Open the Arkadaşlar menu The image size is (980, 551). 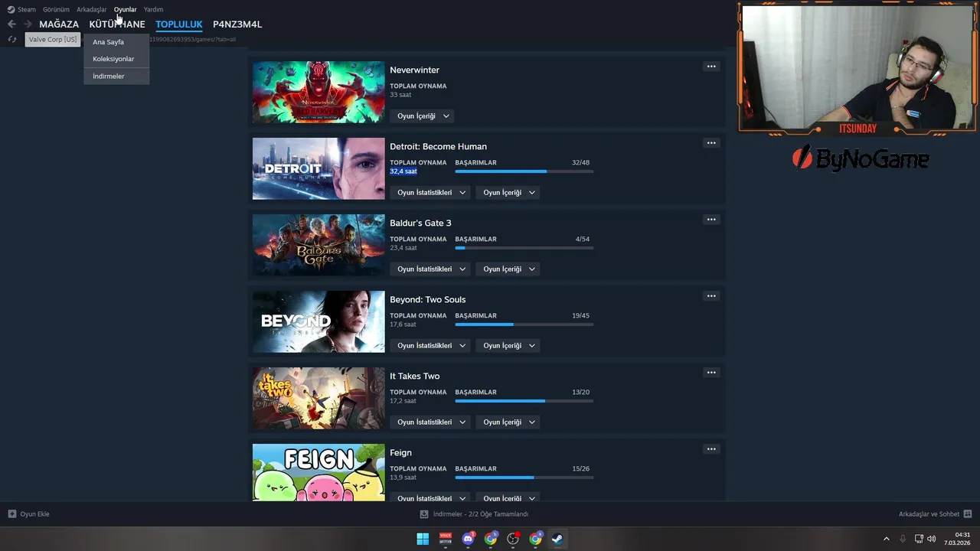[x=92, y=9]
